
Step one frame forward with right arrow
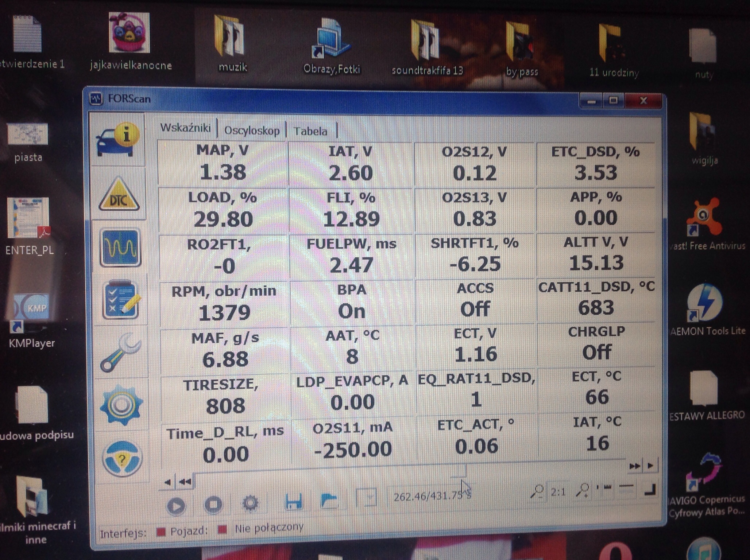coord(650,466)
